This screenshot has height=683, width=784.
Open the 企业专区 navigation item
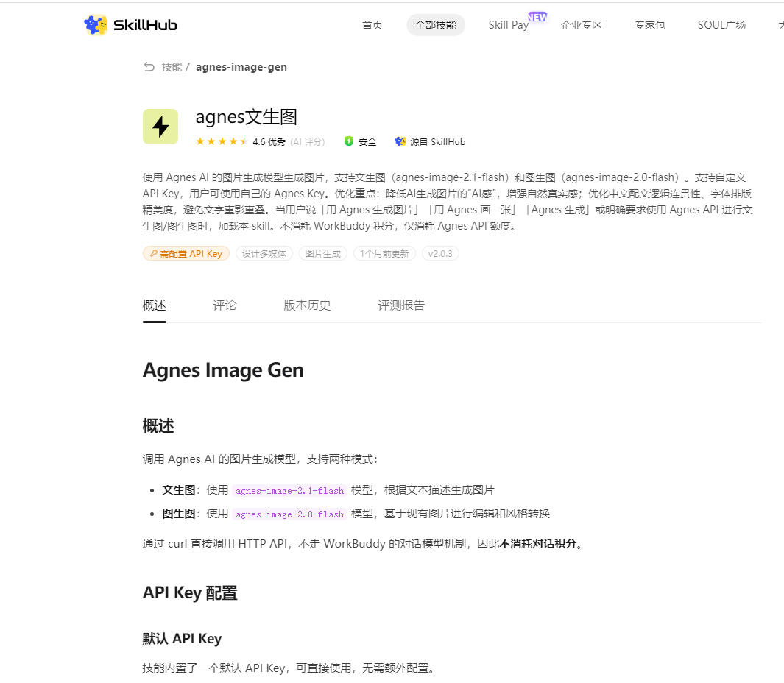(x=581, y=25)
